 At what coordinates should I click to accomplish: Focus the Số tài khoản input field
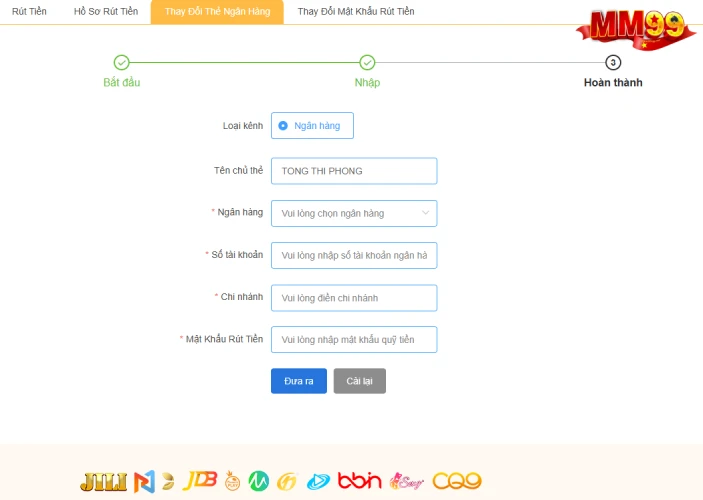click(x=354, y=256)
